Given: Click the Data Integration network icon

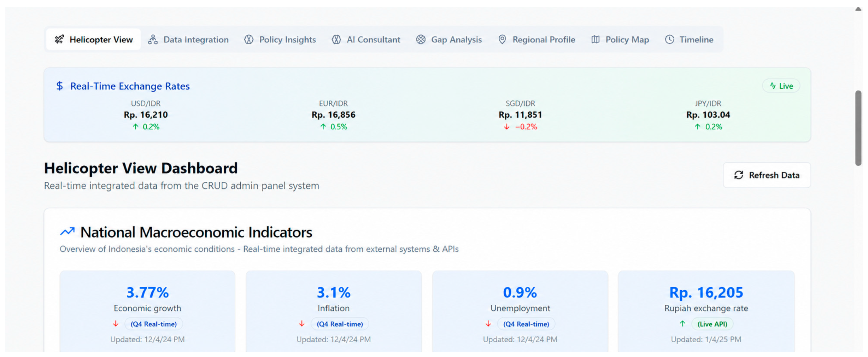Looking at the screenshot, I should [x=153, y=39].
